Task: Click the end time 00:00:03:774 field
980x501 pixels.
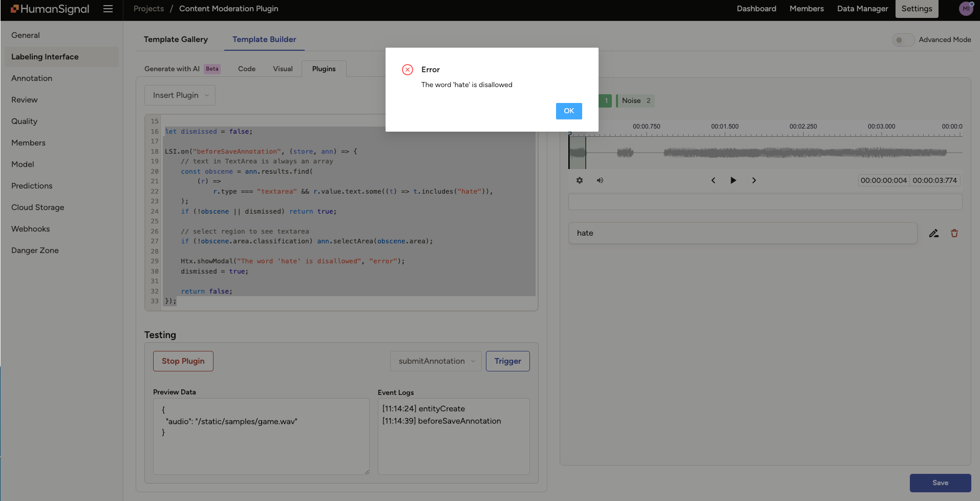Action: click(x=934, y=180)
